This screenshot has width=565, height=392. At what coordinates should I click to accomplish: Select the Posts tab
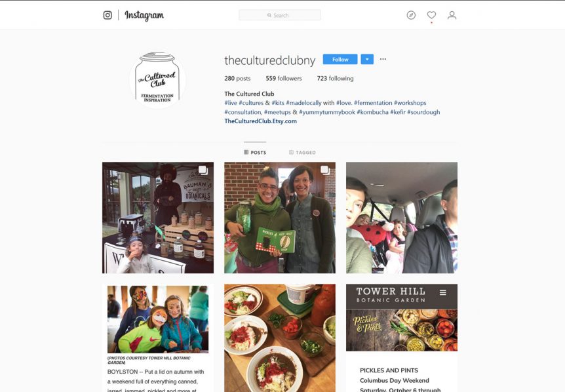pos(255,152)
